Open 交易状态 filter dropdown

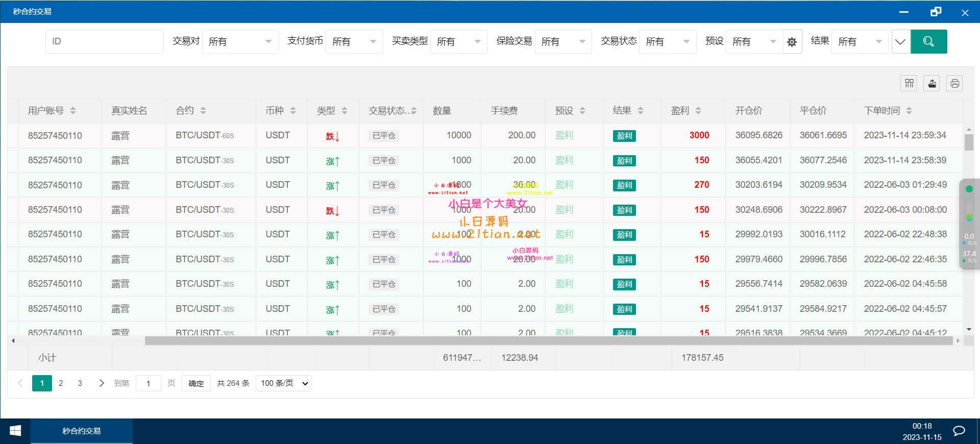pos(668,41)
